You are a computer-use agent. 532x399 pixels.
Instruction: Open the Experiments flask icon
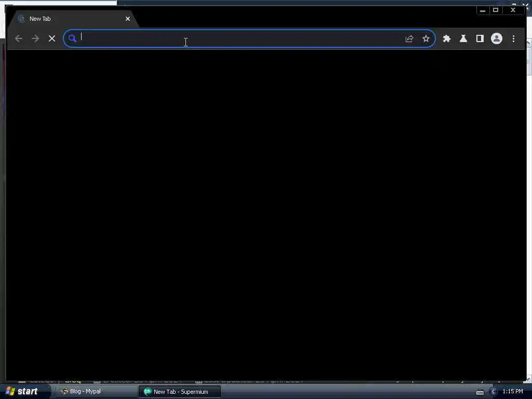tap(463, 38)
